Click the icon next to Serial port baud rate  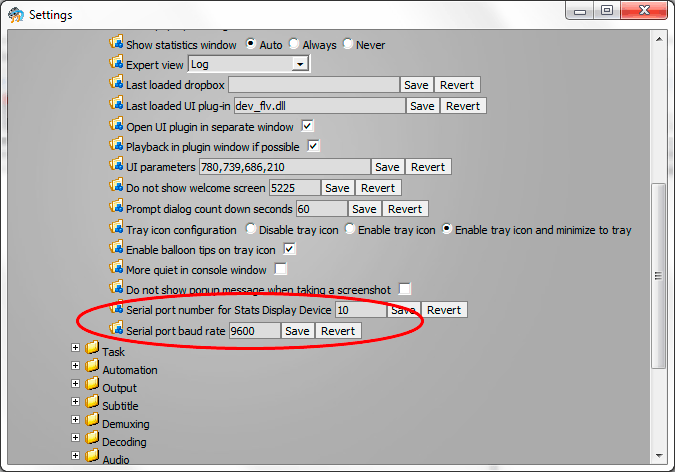[x=115, y=330]
